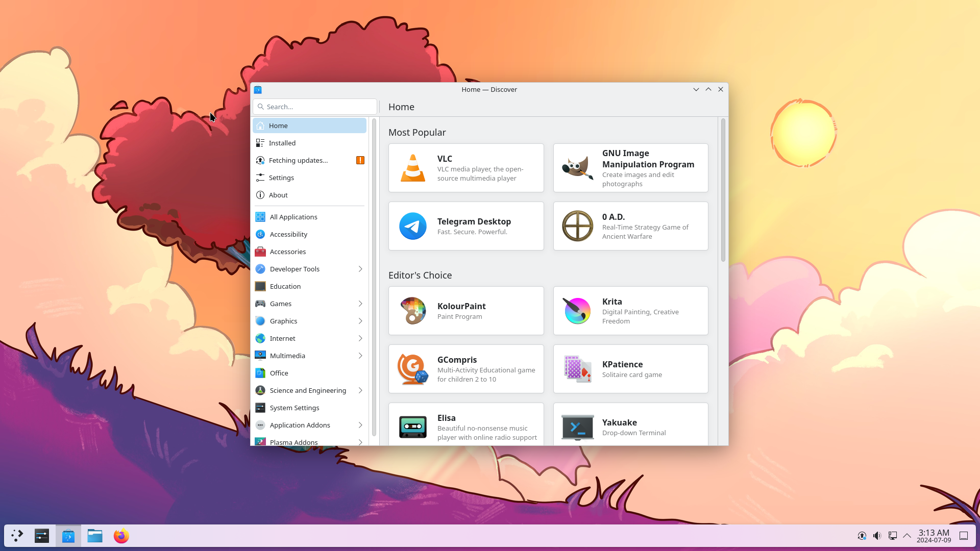
Task: Click the GCompris educational game icon
Action: click(x=412, y=368)
